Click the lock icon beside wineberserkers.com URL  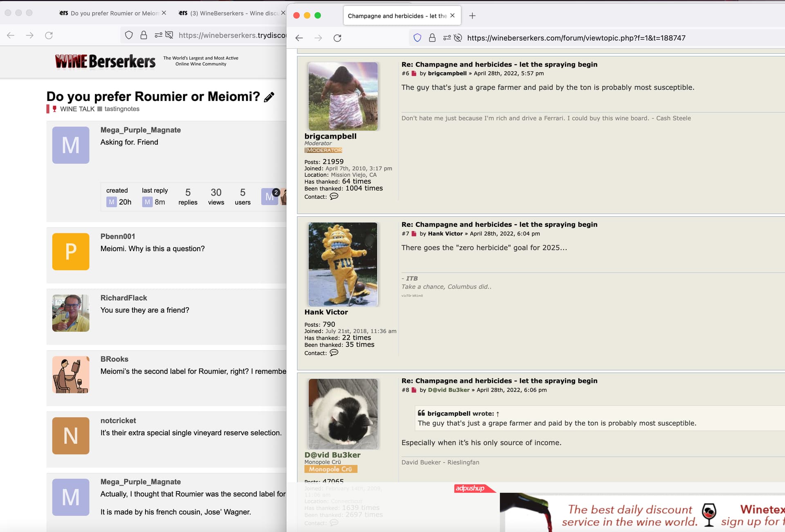[432, 38]
